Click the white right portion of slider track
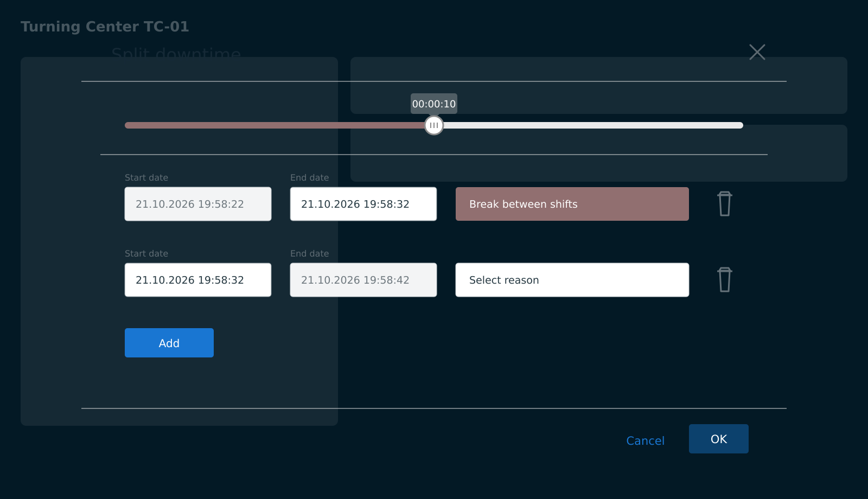 593,125
